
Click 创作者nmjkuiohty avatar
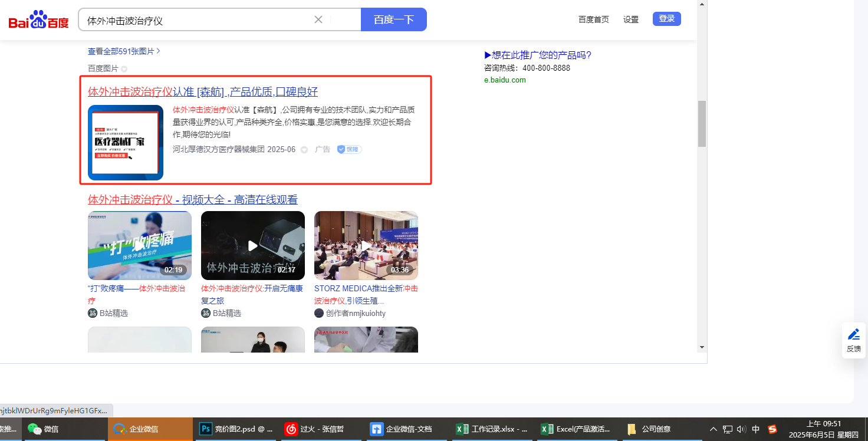[x=319, y=313]
